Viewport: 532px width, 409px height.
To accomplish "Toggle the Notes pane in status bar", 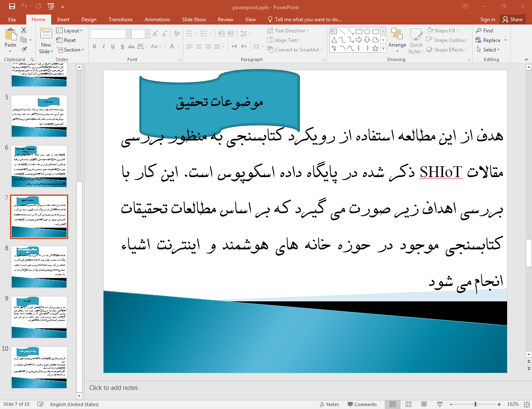I will tap(329, 404).
